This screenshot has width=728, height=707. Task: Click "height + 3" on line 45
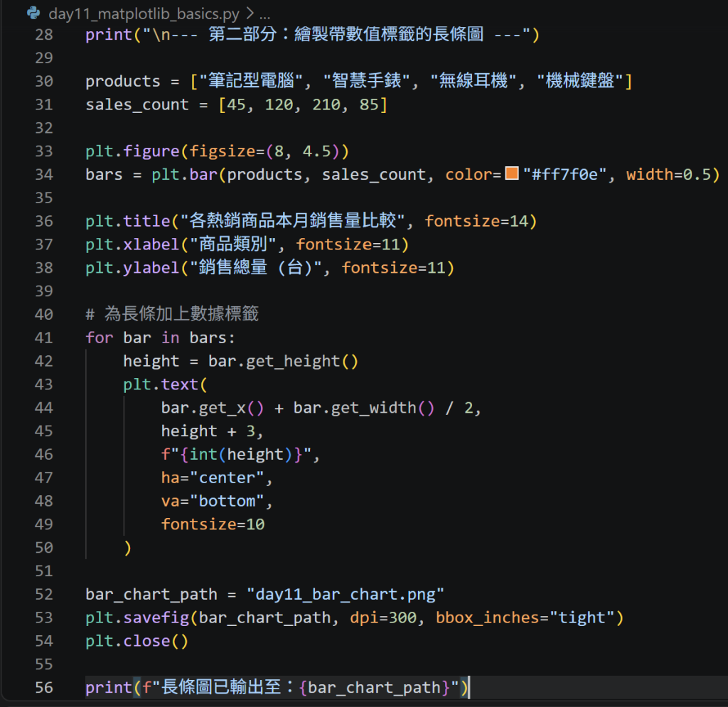[208, 431]
